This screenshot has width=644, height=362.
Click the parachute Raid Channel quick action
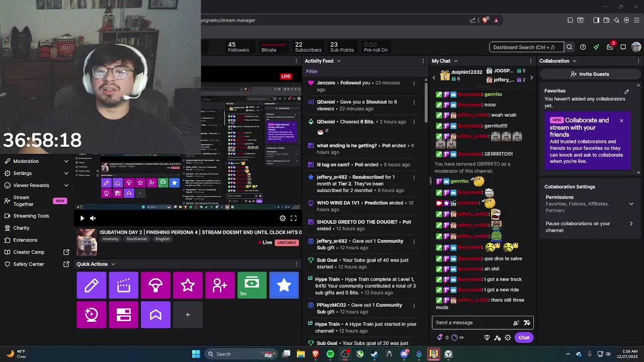[x=155, y=285]
